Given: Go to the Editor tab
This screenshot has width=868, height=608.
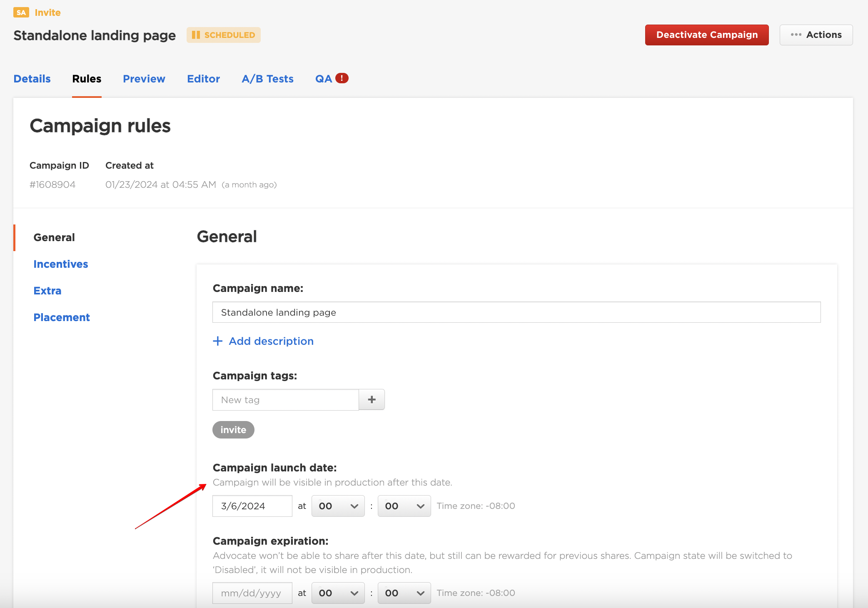Looking at the screenshot, I should (203, 79).
